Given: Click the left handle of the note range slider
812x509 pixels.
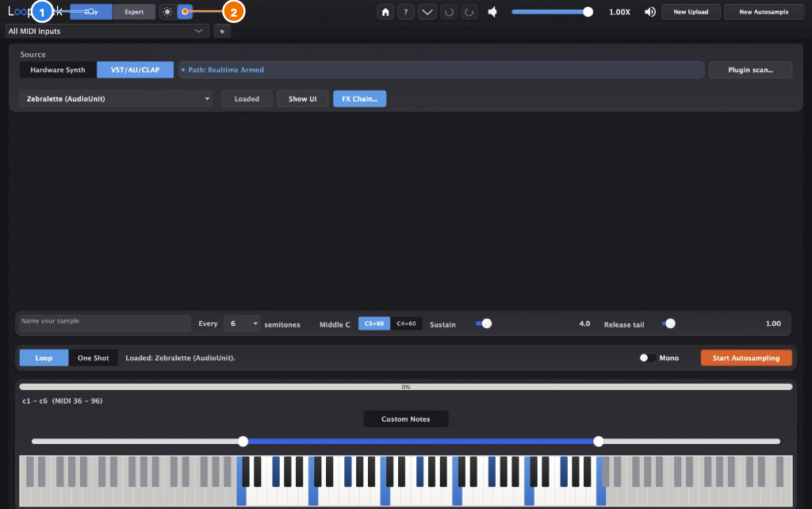Looking at the screenshot, I should (x=243, y=441).
